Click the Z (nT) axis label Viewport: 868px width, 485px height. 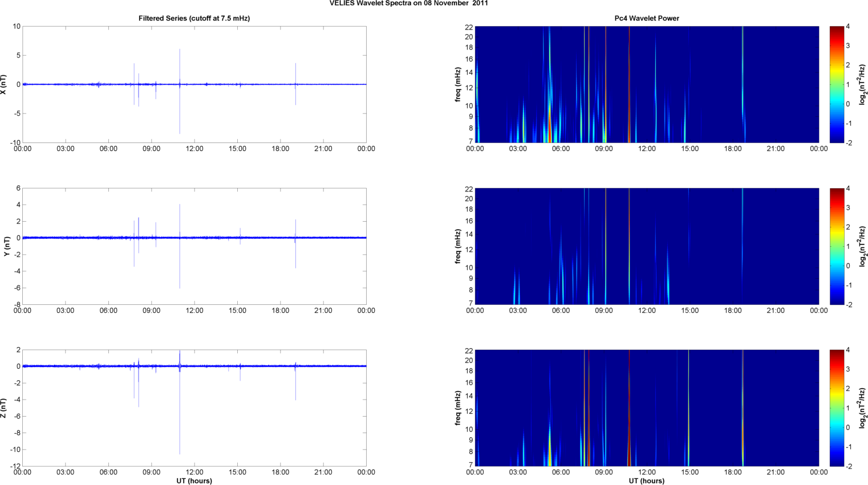pos(3,408)
